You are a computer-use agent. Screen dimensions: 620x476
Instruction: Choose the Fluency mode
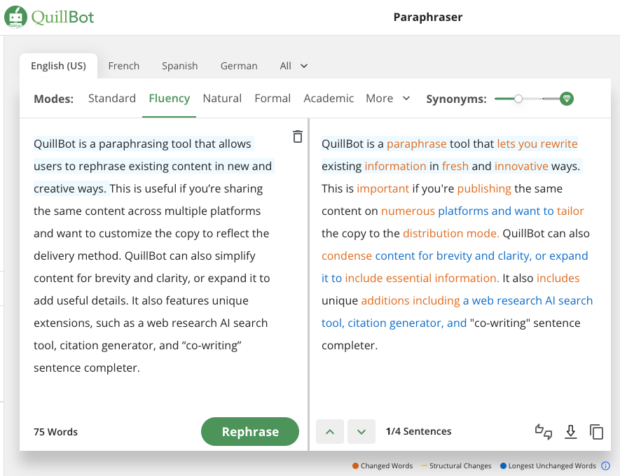(169, 98)
